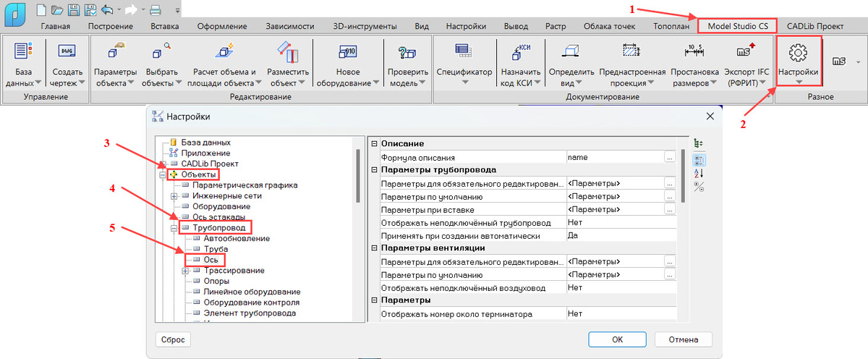Select the Оборудование контроля tree item
Screen dimensions: 868x359
pyautogui.click(x=252, y=303)
